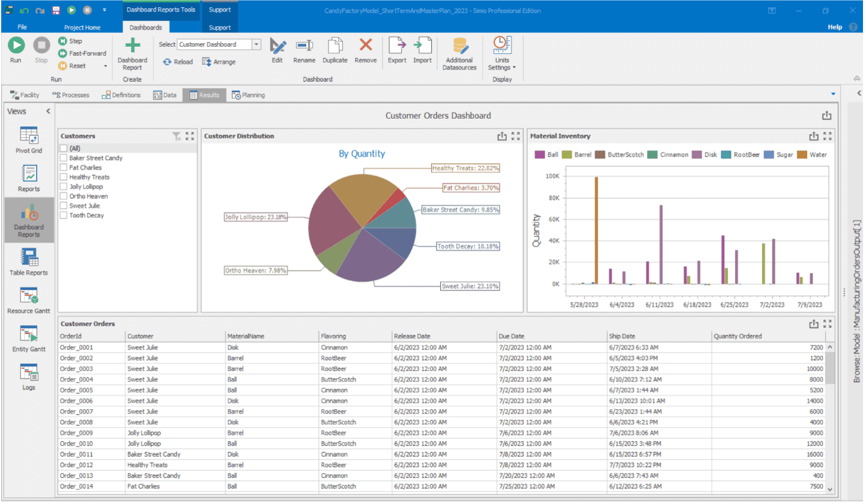Create a new Dashboard Report
Screen dimensions: 866x504
[132, 53]
